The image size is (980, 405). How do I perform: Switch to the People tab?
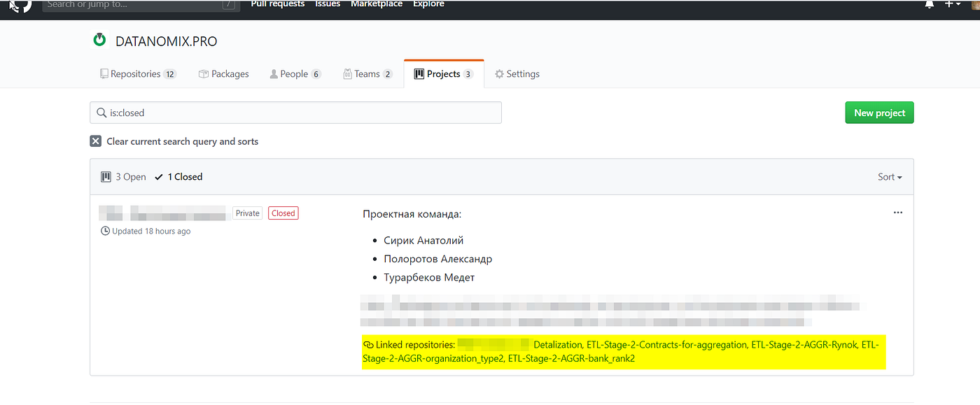coord(295,74)
